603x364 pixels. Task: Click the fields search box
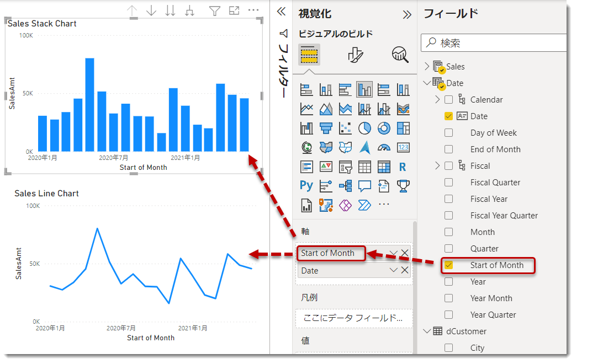click(x=494, y=42)
